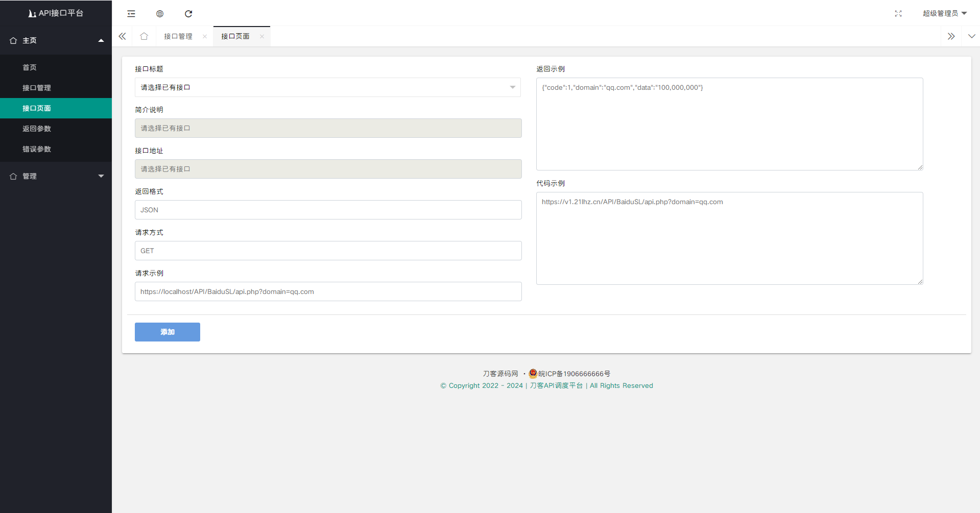Open the tab operations chevron dropdown
The height and width of the screenshot is (513, 980).
(x=971, y=36)
